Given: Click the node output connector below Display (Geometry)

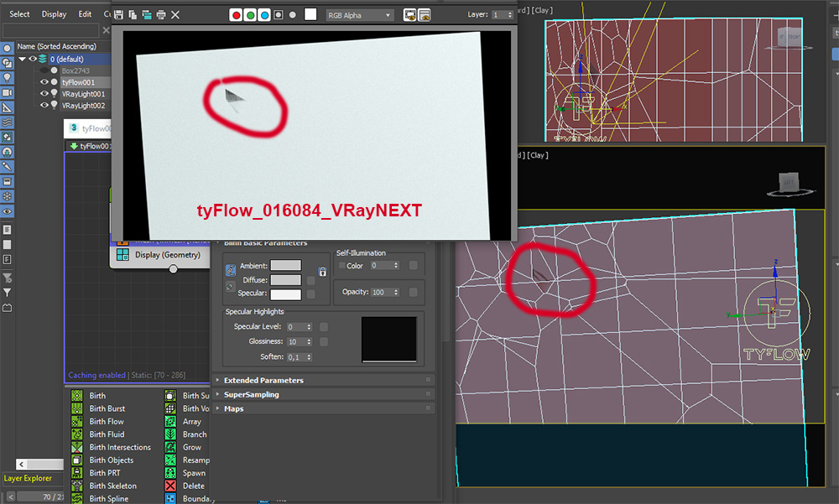Looking at the screenshot, I should coord(173,269).
